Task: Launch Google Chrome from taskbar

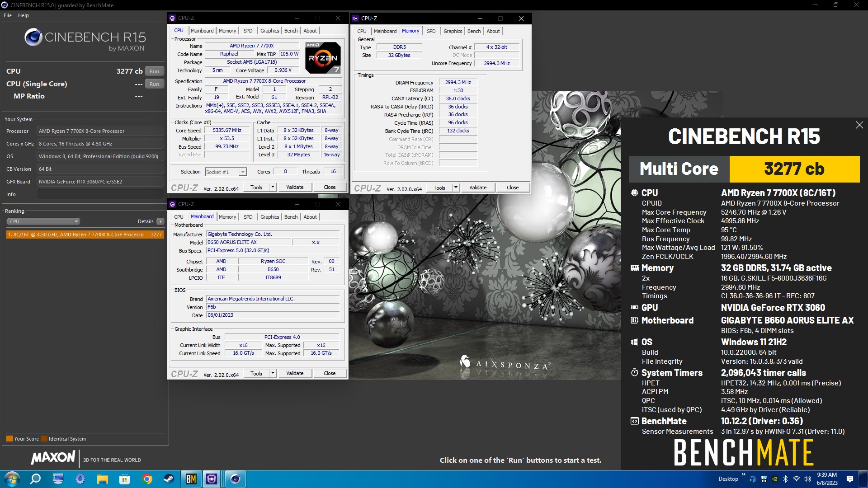Action: (147, 479)
